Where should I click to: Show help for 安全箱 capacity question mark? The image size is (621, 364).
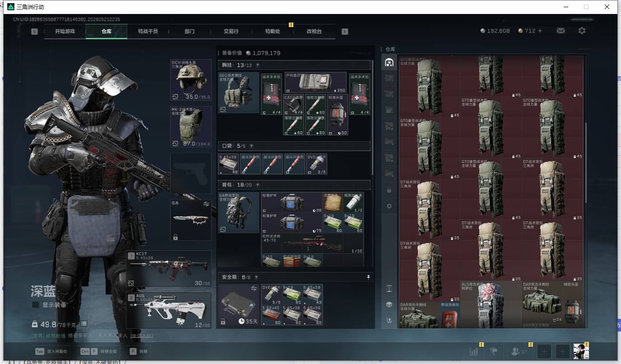[256, 277]
